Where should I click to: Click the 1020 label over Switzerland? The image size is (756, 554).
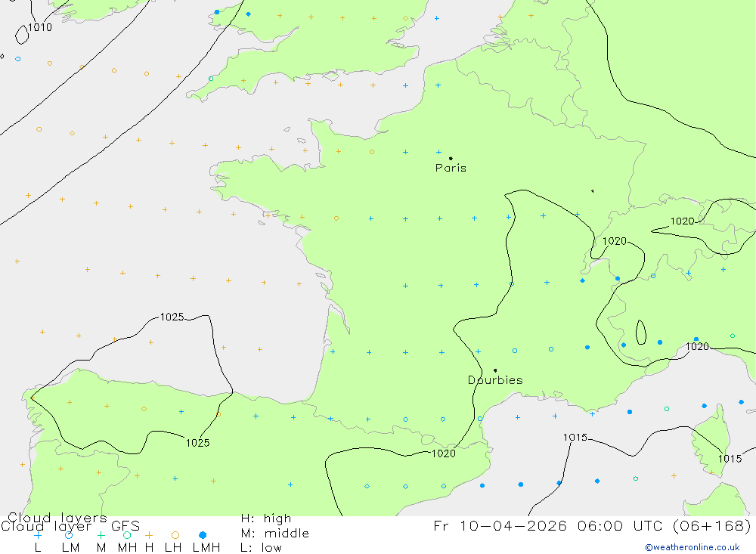(614, 241)
